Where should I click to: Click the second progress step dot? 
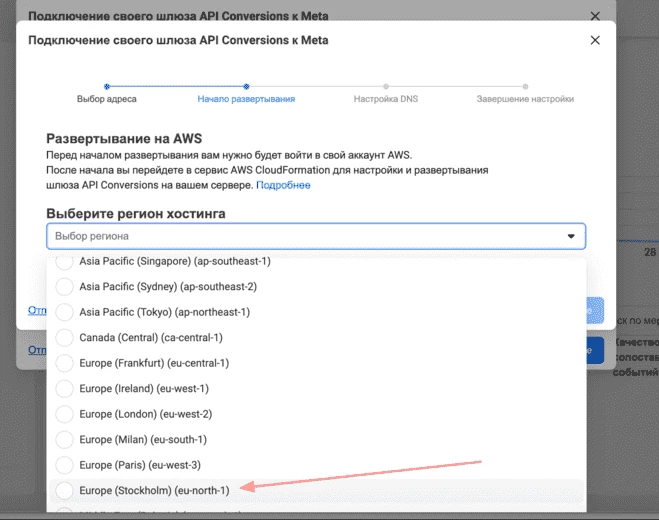point(246,87)
